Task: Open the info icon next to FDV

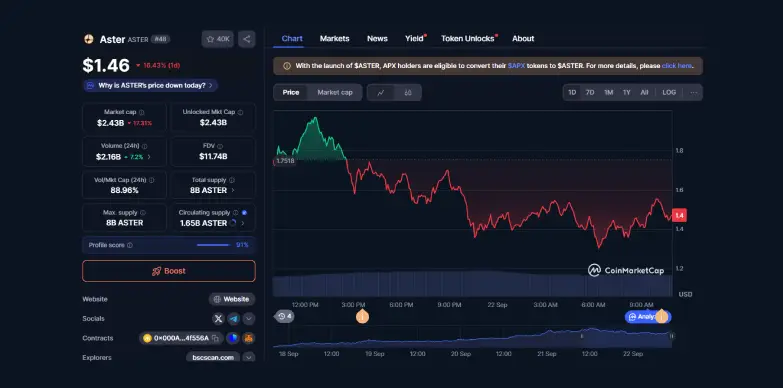Action: click(220, 146)
